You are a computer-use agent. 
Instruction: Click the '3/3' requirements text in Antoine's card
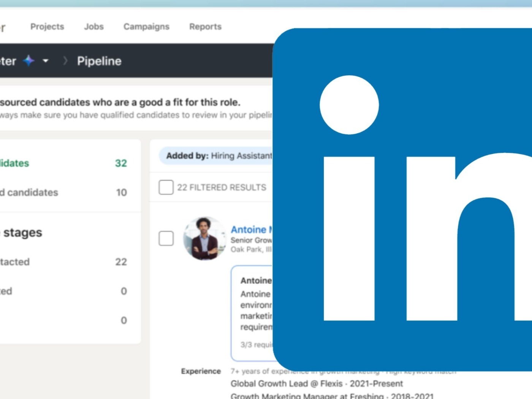pos(257,345)
